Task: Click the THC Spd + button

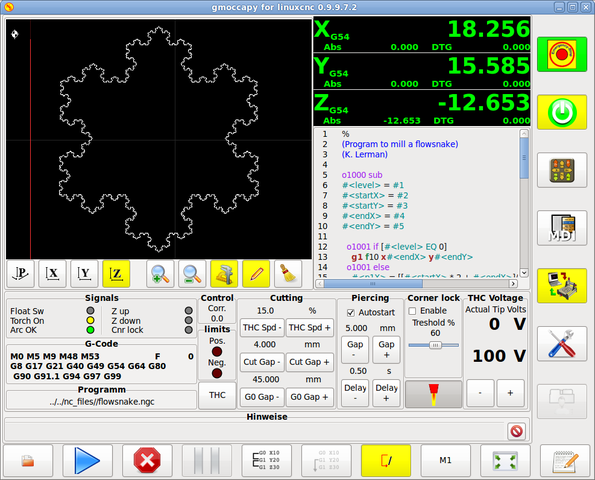Action: click(x=310, y=327)
